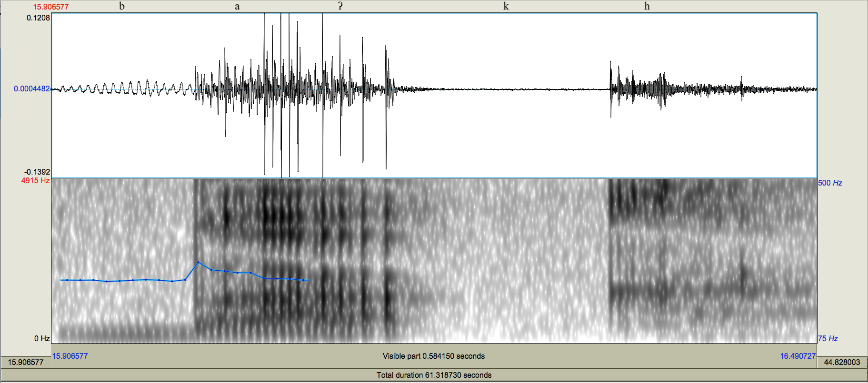Click the peak of the blue pitch contour

199,262
